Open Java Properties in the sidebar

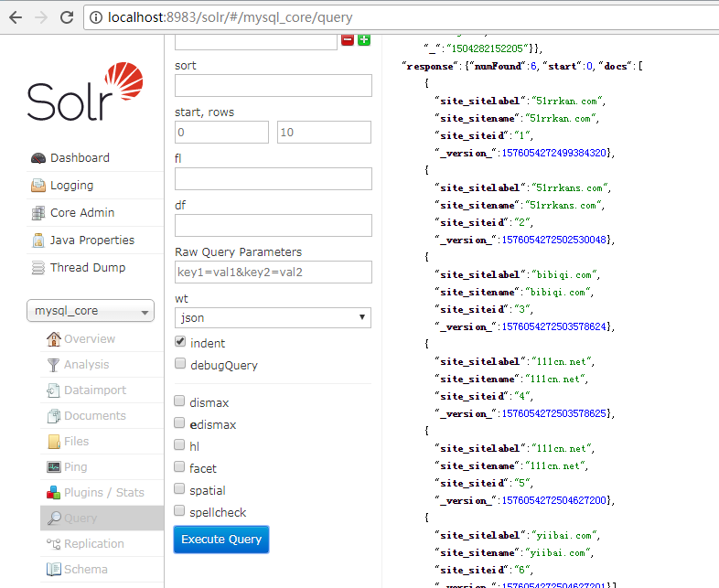coord(91,241)
